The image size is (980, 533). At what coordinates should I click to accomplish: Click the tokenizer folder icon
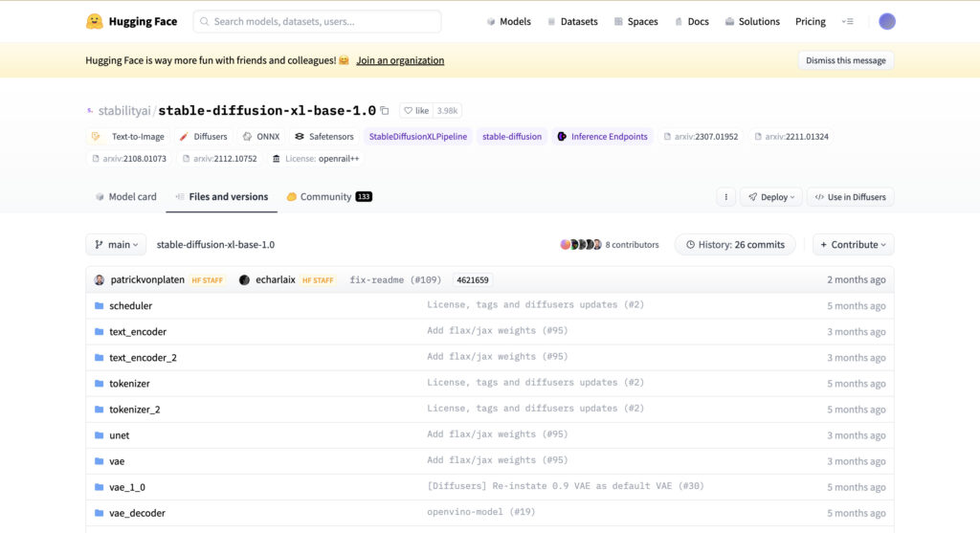tap(99, 384)
